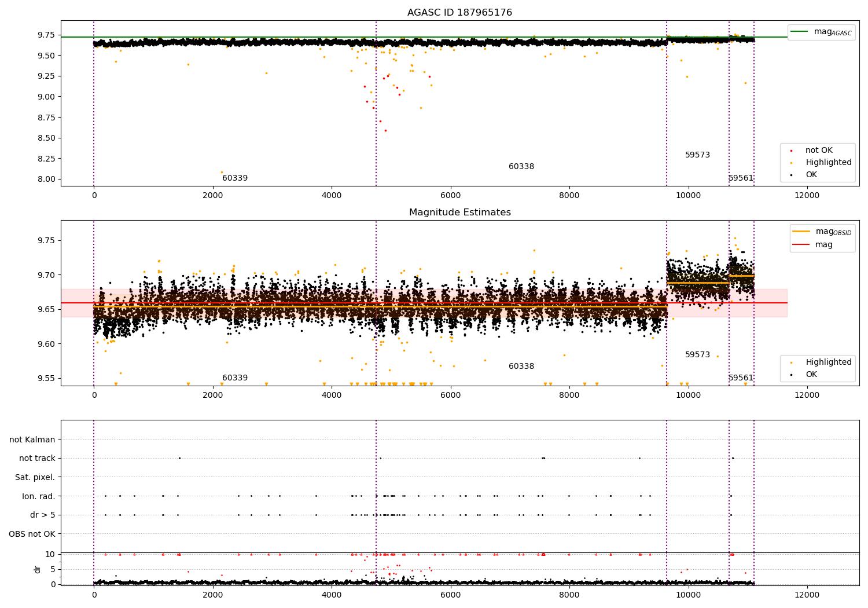Select 'Highlighted' in the top plot legend

(829, 163)
